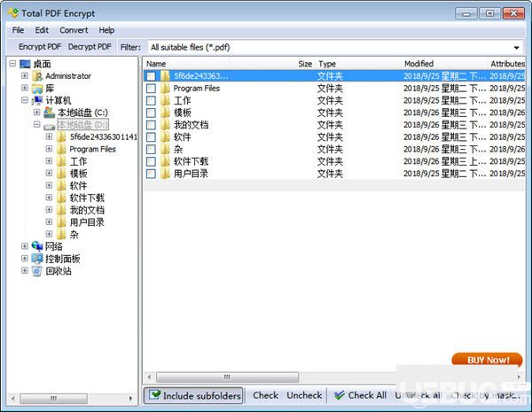Image resolution: width=532 pixels, height=412 pixels.
Task: Click the recycle bin (回收站) icon
Action: (37, 270)
